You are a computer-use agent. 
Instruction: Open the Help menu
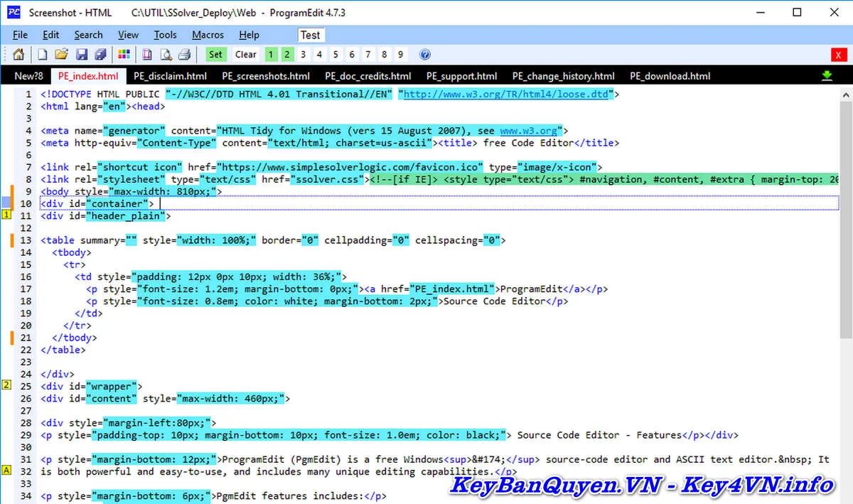pos(249,35)
